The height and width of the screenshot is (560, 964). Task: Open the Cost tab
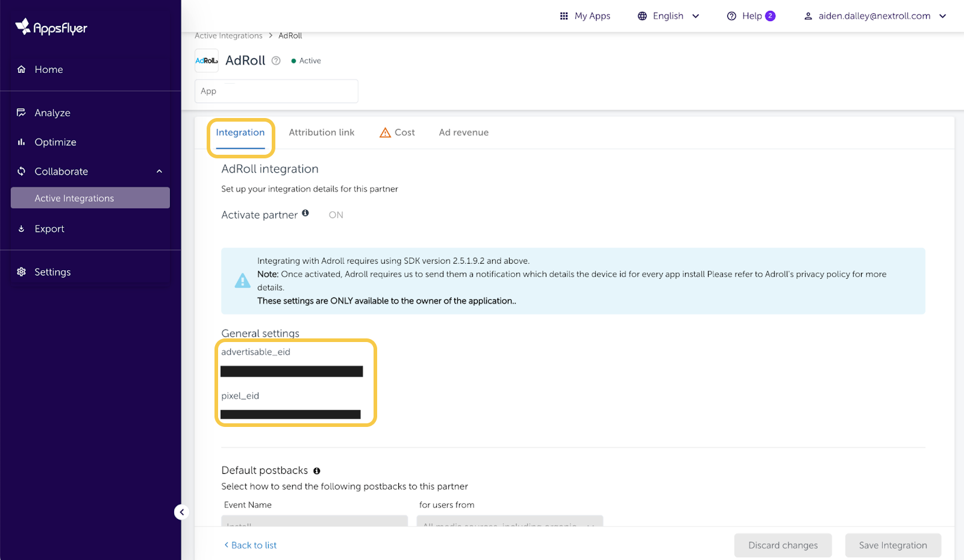click(x=397, y=132)
